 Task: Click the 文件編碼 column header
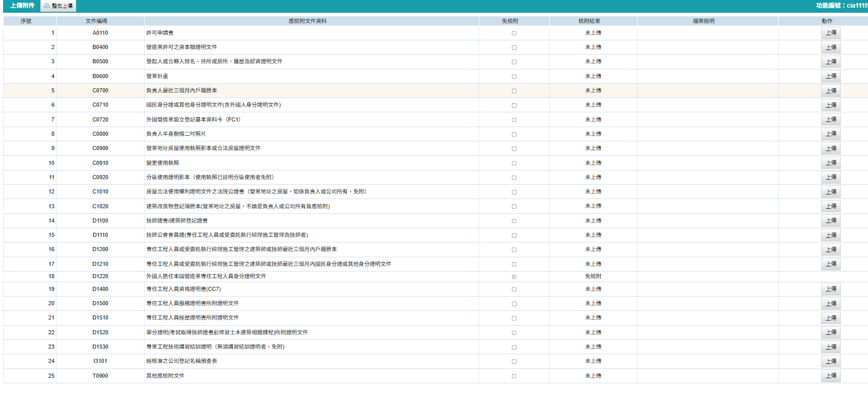point(96,21)
